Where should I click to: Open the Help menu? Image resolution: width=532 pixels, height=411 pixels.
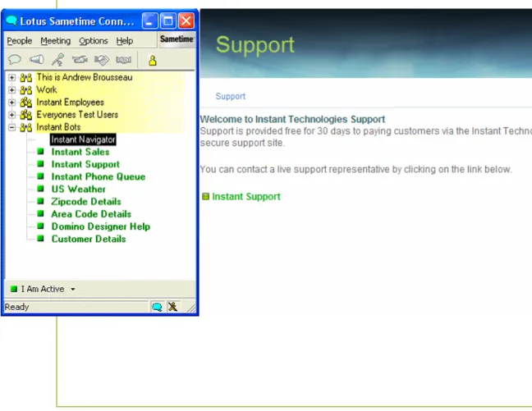point(125,41)
